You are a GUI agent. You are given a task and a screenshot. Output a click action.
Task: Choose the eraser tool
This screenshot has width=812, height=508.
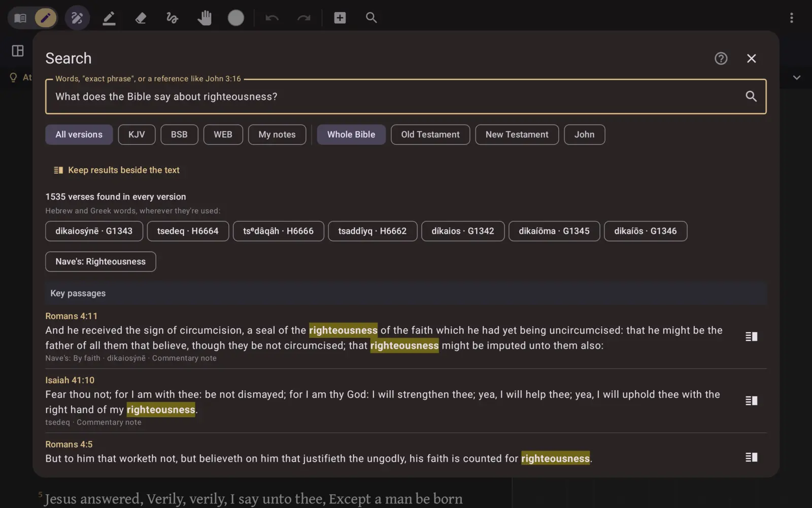(141, 18)
